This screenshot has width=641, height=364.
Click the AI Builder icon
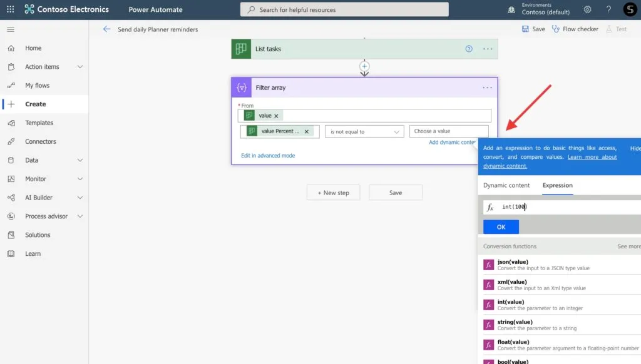point(11,198)
